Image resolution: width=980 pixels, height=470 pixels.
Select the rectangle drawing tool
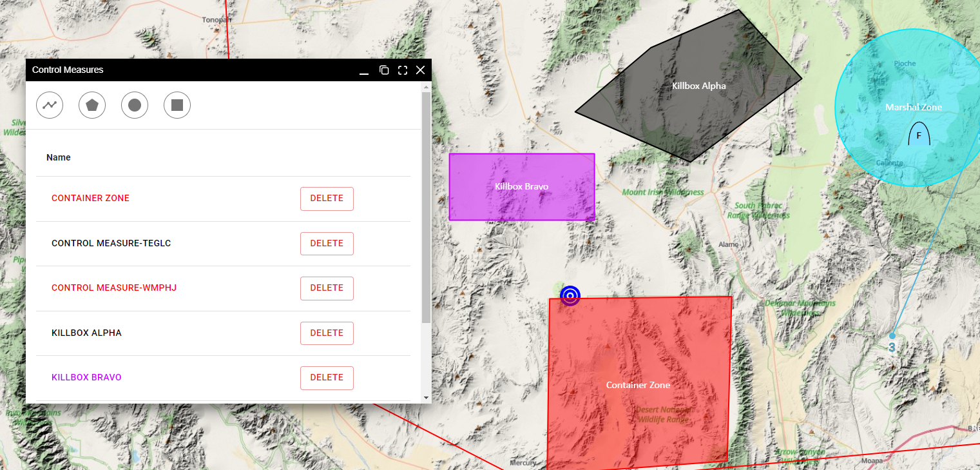click(177, 105)
